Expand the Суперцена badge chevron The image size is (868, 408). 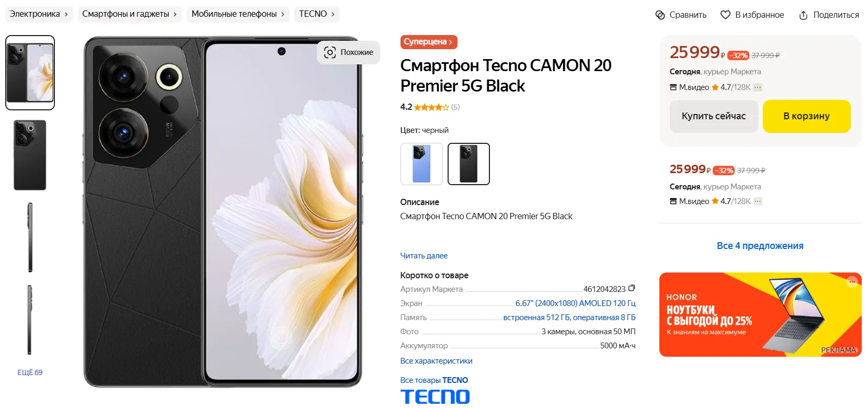pyautogui.click(x=450, y=42)
